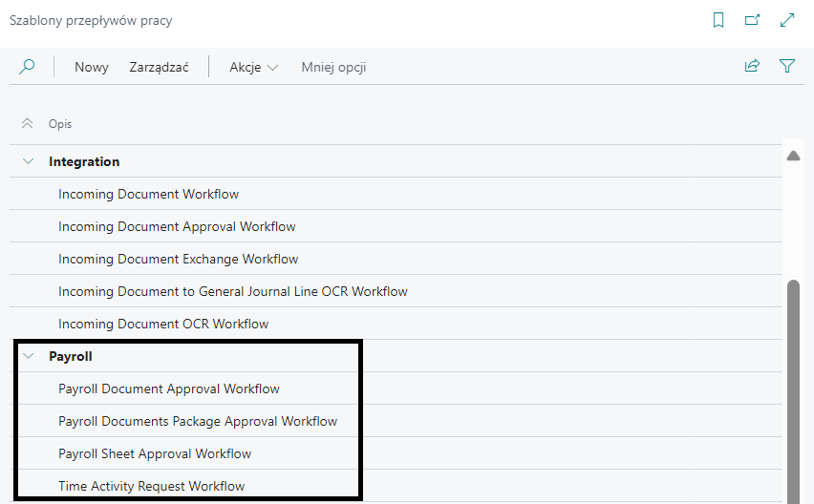This screenshot has height=504, width=814.
Task: Open the Zarządzać menu
Action: point(159,67)
